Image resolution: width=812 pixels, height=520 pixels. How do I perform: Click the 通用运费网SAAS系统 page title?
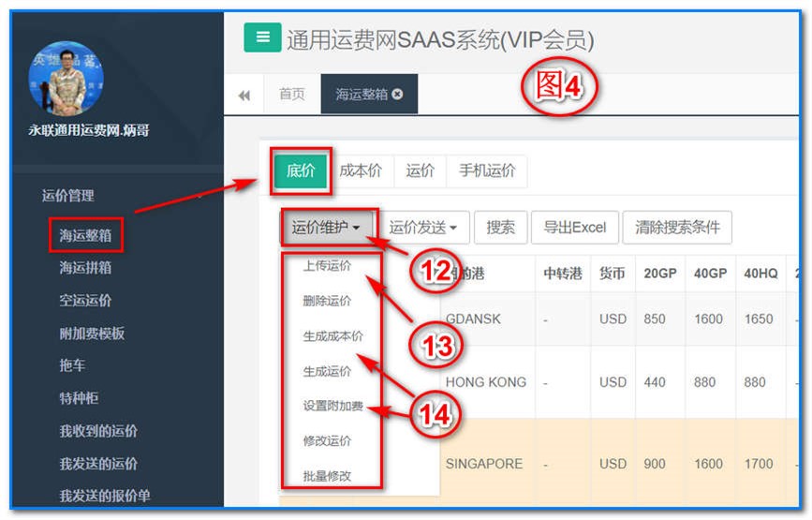pos(440,40)
